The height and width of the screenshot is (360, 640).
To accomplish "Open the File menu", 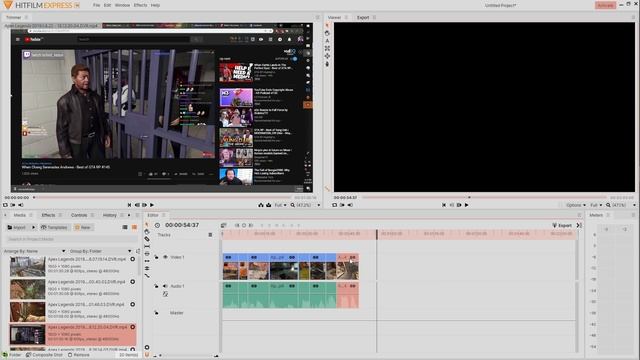I will [96, 5].
